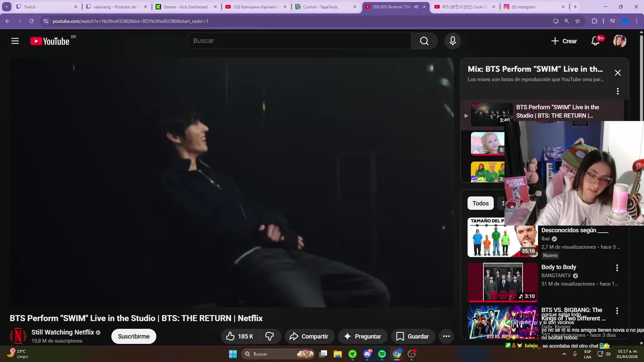Open the Chrome extensions puzzle icon
644x362 pixels.
[594, 21]
